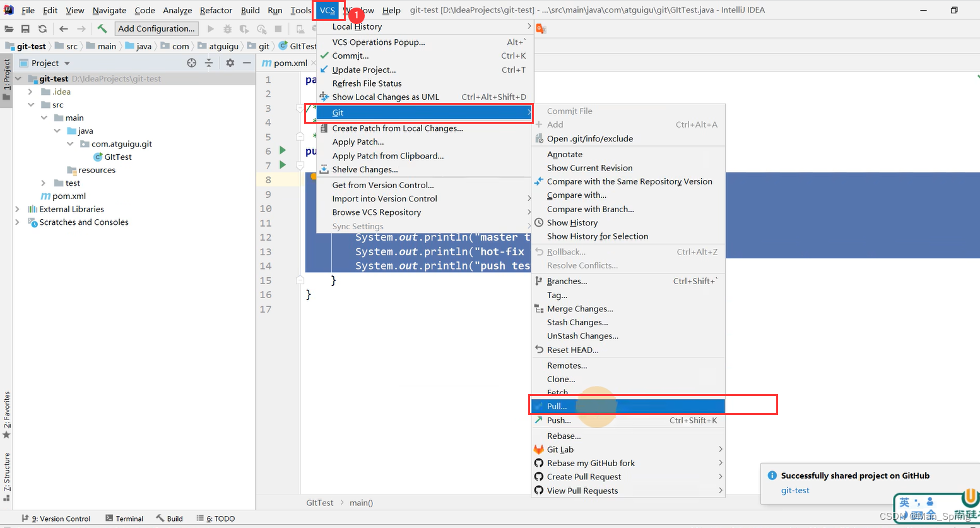Open the 2: Favorites side tool tab

coord(6,415)
